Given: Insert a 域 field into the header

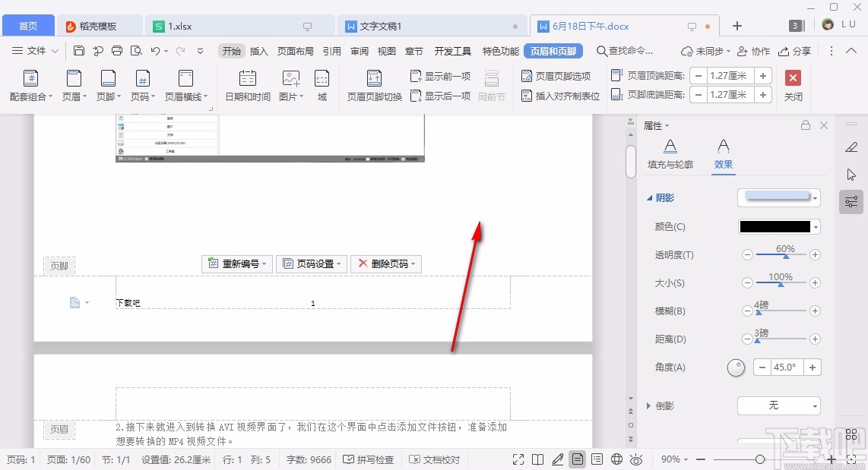Looking at the screenshot, I should tap(322, 85).
